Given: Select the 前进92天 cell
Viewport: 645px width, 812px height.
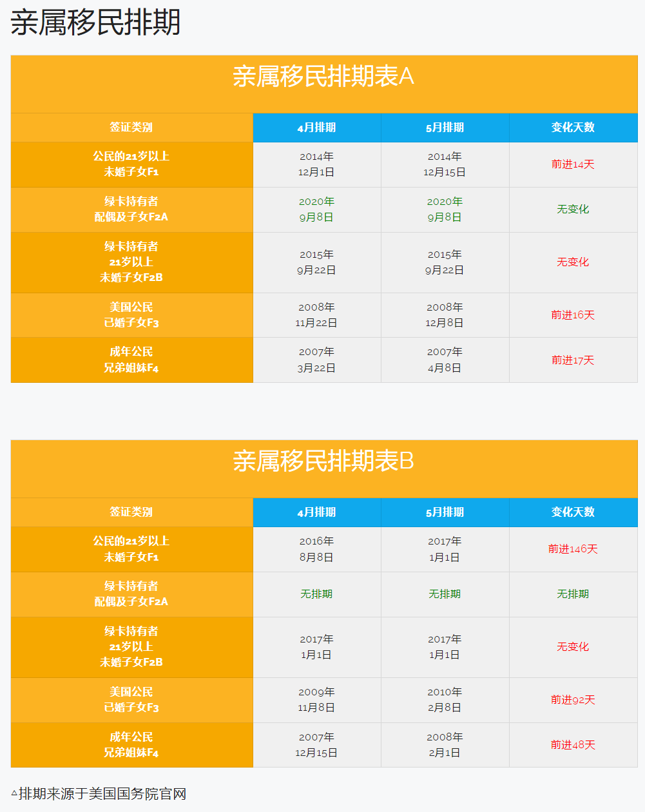Looking at the screenshot, I should click(573, 700).
